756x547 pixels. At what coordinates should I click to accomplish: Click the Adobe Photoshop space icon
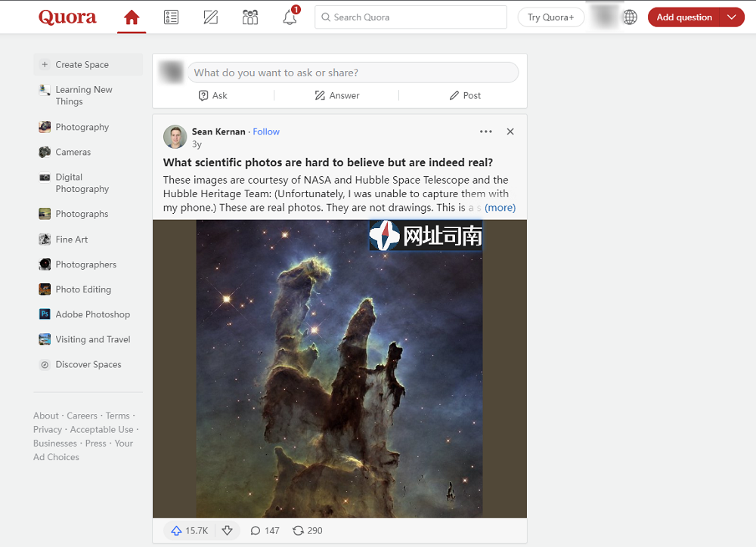point(45,314)
